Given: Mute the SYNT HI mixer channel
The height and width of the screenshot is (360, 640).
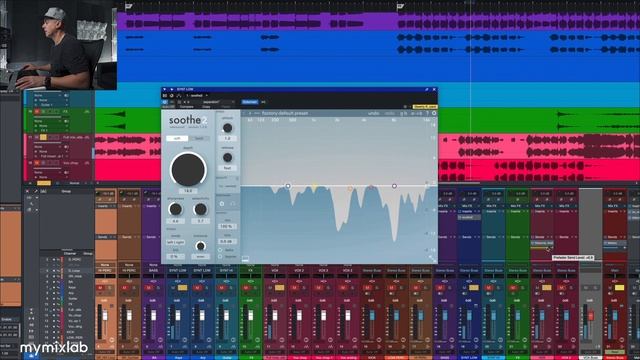Looking at the screenshot, I should tap(222, 288).
